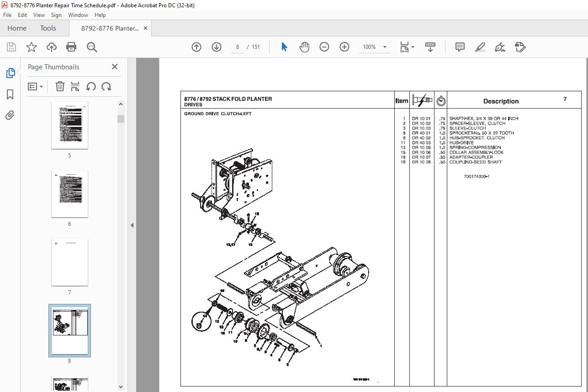The width and height of the screenshot is (588, 392).
Task: Open the Bookmarks pane in the sidebar
Action: (10, 94)
